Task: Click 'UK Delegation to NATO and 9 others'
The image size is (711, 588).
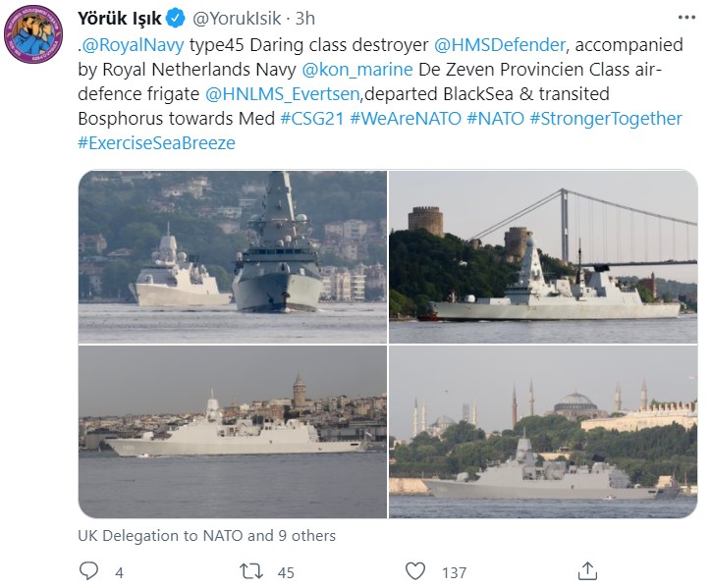Action: (x=206, y=536)
